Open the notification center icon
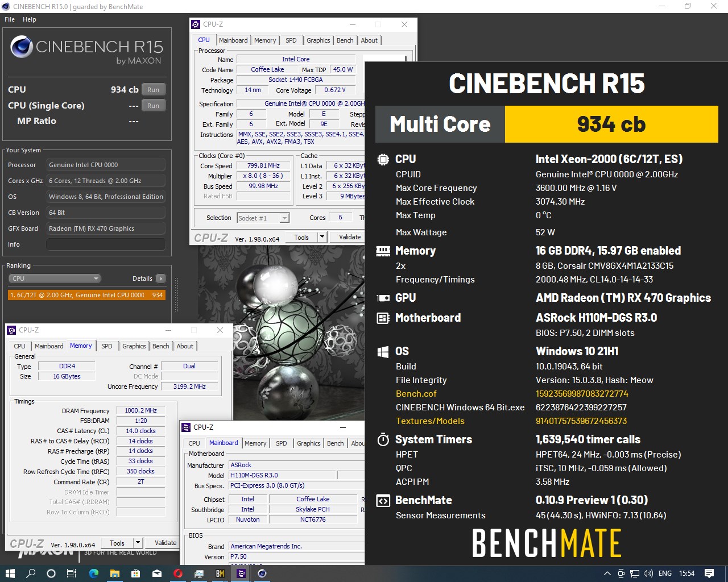The image size is (728, 582). click(x=709, y=573)
